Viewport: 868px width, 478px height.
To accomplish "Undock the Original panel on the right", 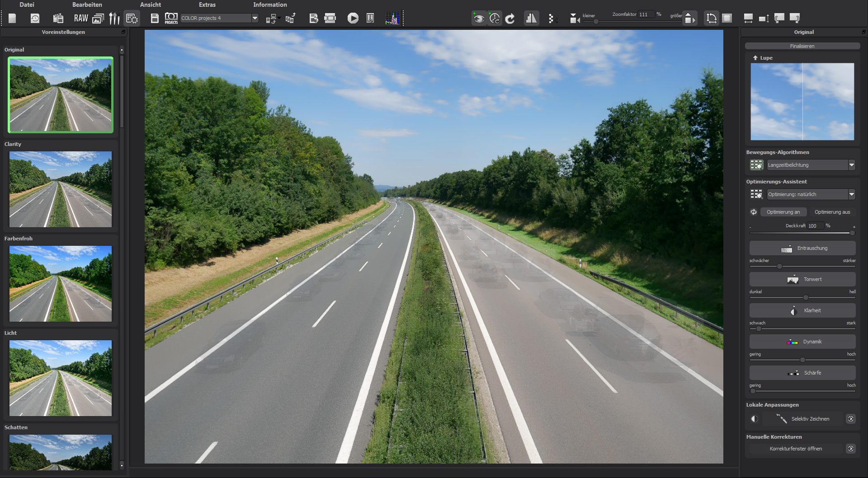I will coord(863,32).
